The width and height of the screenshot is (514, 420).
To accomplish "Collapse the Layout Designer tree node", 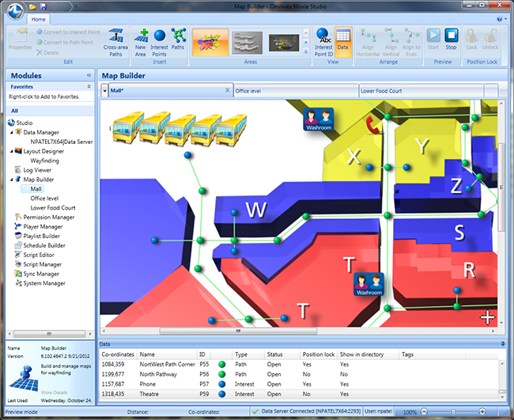I will pos(12,151).
